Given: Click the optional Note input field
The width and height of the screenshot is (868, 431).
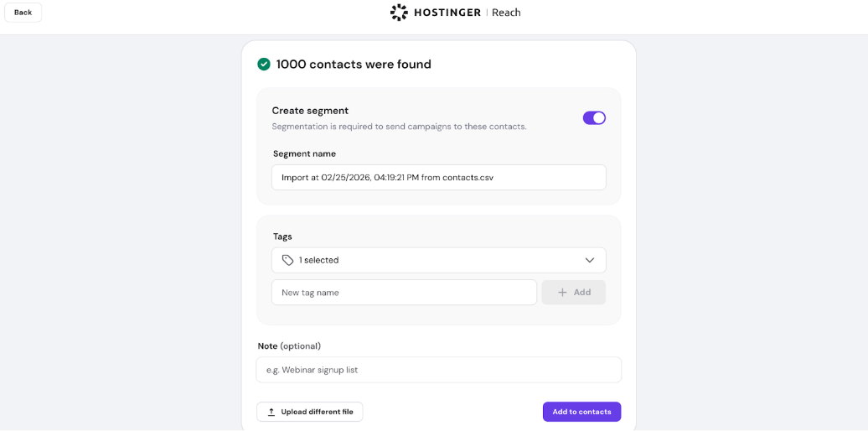Looking at the screenshot, I should [x=438, y=370].
